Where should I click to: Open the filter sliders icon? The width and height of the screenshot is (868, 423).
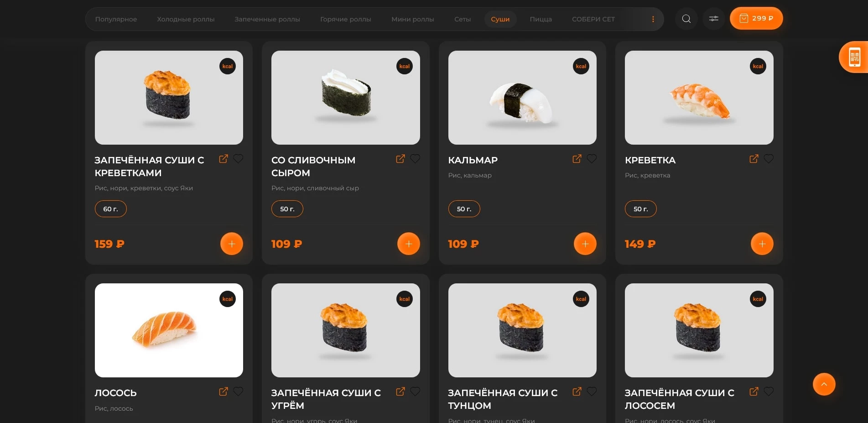[x=713, y=19]
